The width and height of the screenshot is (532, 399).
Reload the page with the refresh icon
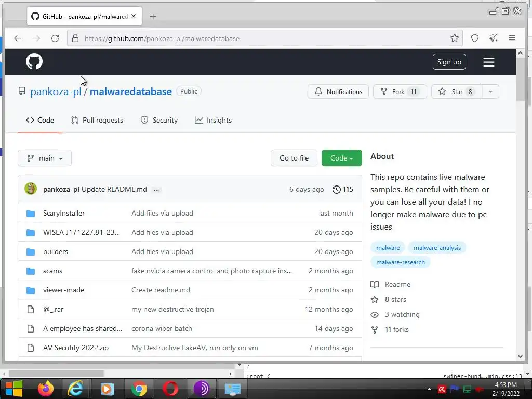point(55,38)
